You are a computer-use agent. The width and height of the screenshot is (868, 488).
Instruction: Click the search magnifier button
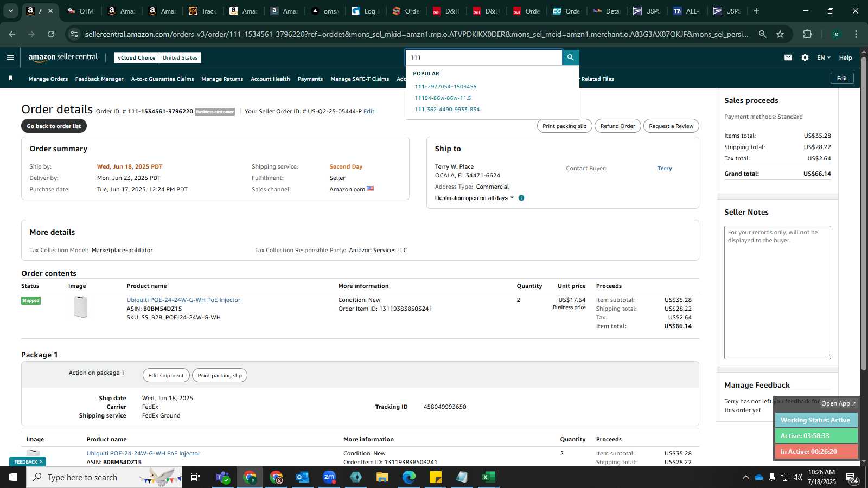pyautogui.click(x=570, y=57)
